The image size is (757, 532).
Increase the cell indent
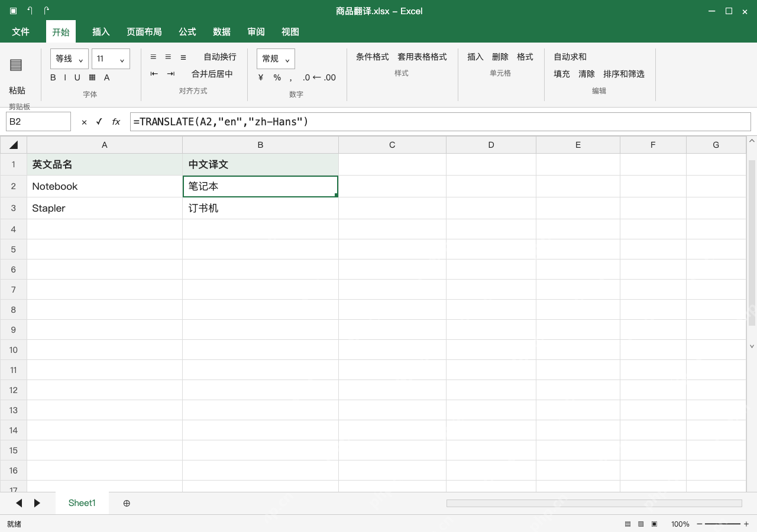tap(171, 74)
